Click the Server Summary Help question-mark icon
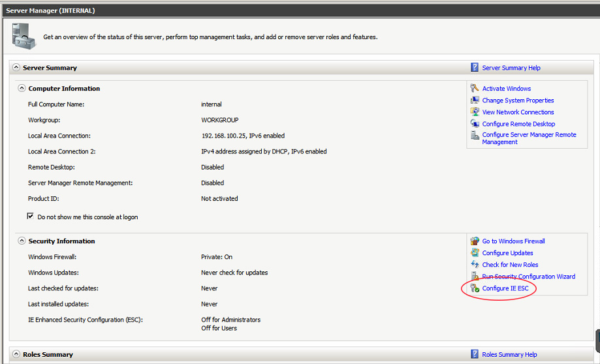The image size is (600, 364). tap(475, 68)
